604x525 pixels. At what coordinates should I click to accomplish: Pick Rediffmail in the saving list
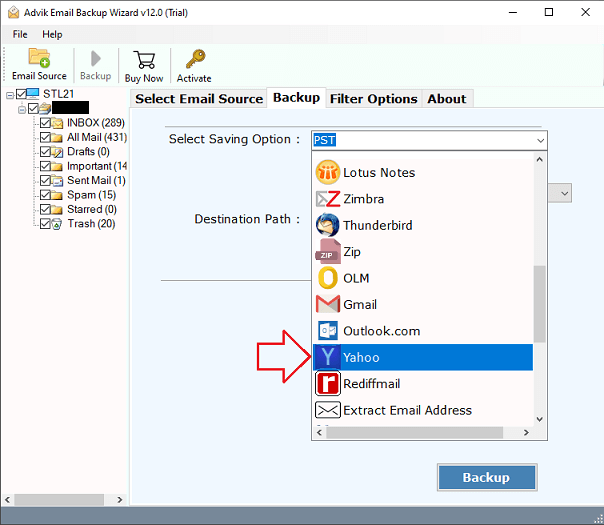pos(423,384)
